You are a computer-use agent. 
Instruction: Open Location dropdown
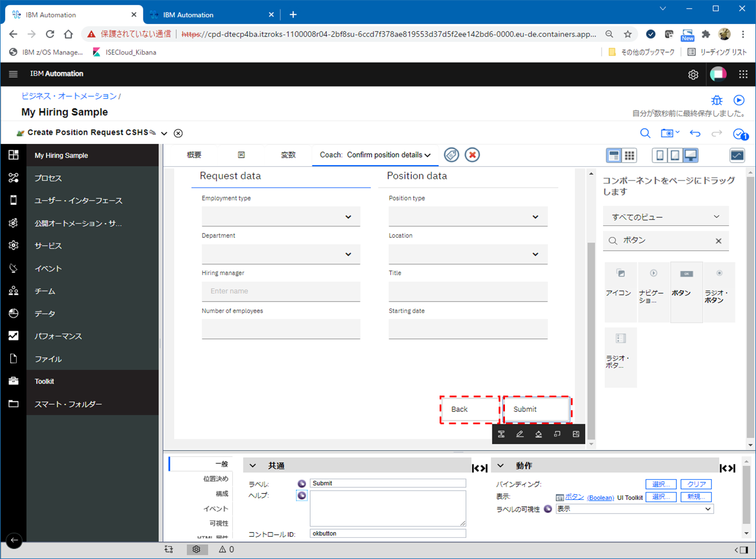468,255
